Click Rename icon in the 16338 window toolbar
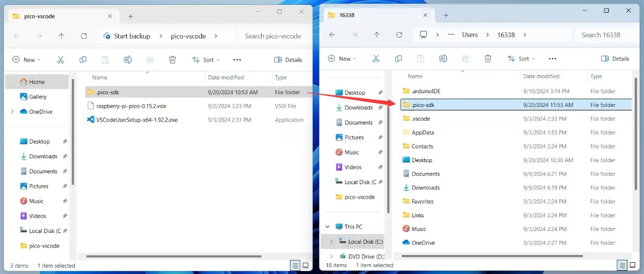This screenshot has height=274, width=644. tap(443, 59)
